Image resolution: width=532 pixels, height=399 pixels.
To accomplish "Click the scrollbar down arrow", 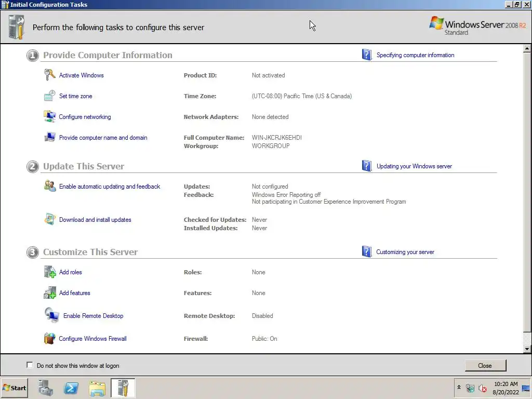I will [x=527, y=349].
